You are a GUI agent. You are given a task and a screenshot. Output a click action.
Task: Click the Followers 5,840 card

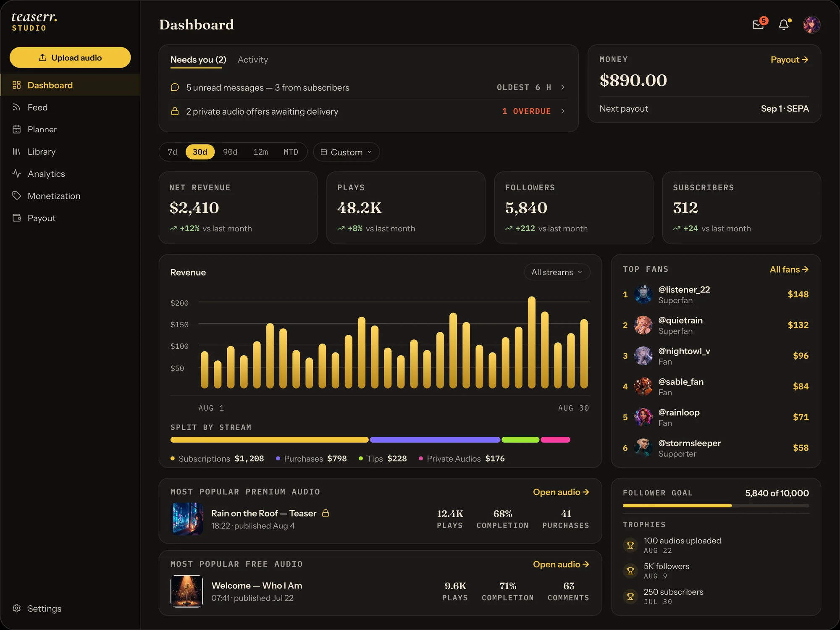[574, 207]
